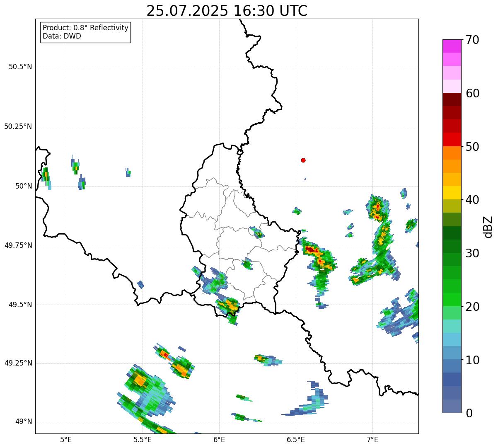
Task: Click the 20 label on the colorbar
Action: click(x=472, y=307)
